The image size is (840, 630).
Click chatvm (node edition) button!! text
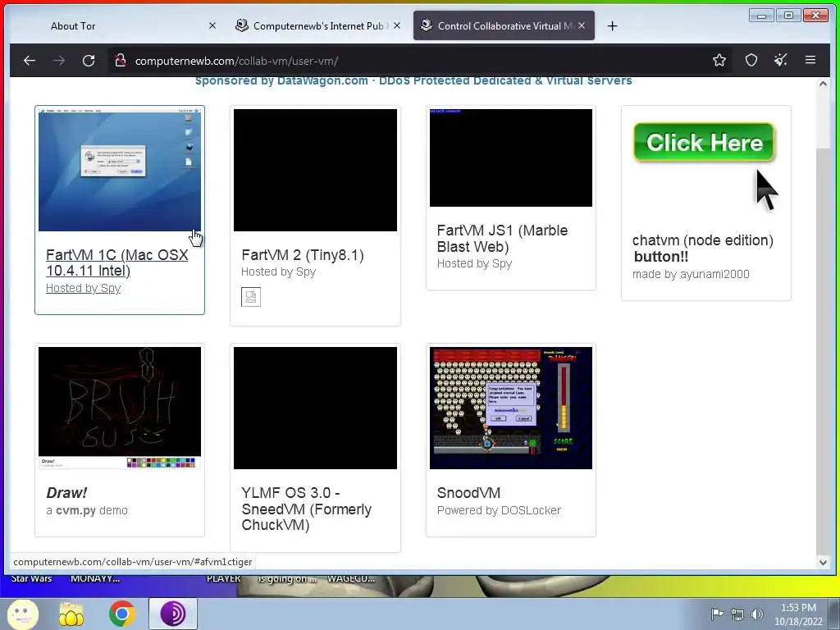pos(702,248)
